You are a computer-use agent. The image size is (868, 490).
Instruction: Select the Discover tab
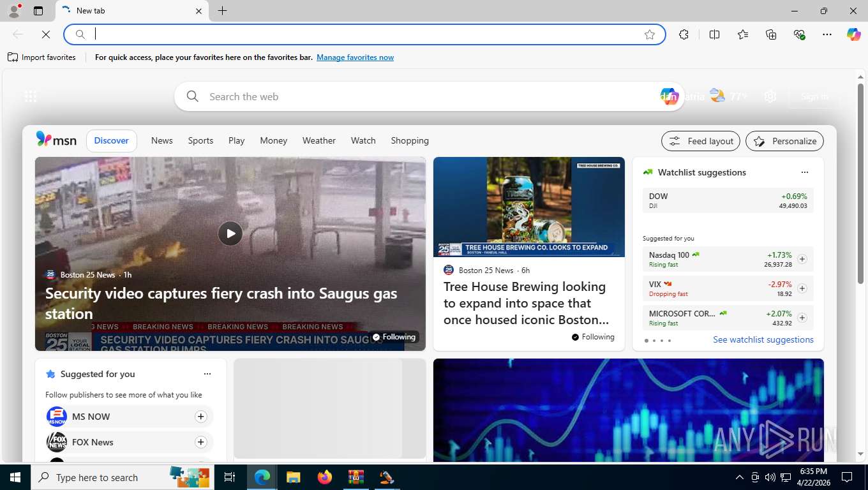pyautogui.click(x=112, y=140)
